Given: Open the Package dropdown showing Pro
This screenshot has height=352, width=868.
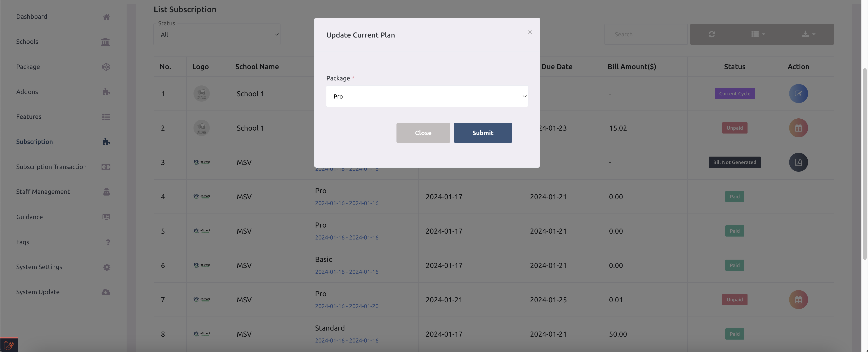Looking at the screenshot, I should 427,96.
